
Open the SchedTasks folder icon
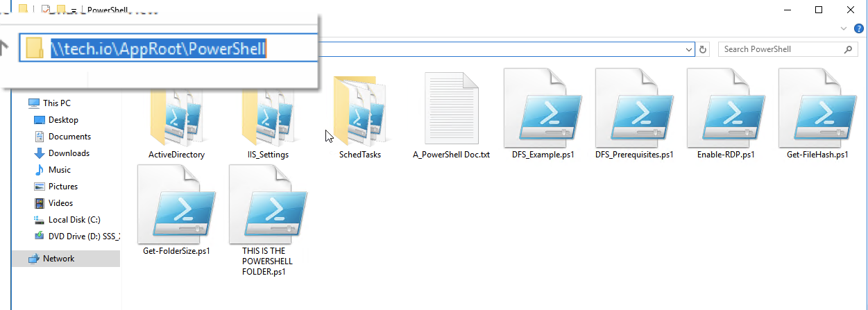coord(360,111)
